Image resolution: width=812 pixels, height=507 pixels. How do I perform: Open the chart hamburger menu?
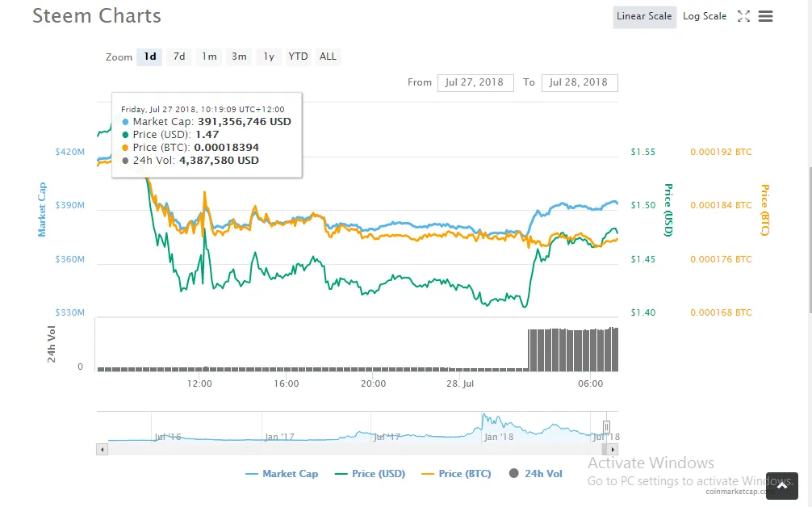[765, 16]
